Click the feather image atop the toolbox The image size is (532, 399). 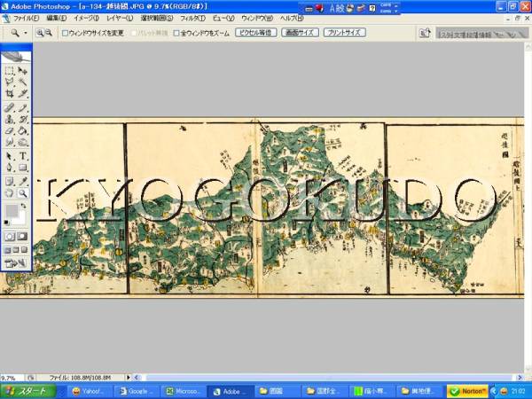(16, 57)
